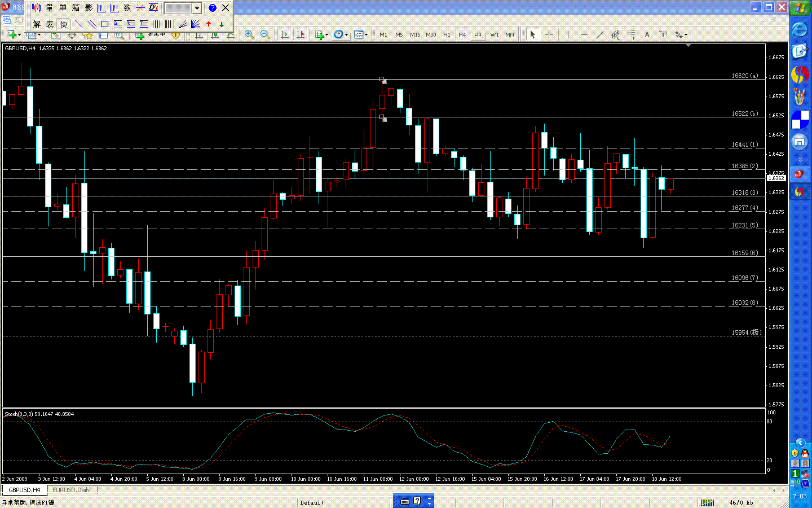Viewport: 812px width, 508px height.
Task: Click the red crossed-lines icon in floating toolbar
Action: pyautogui.click(x=140, y=8)
